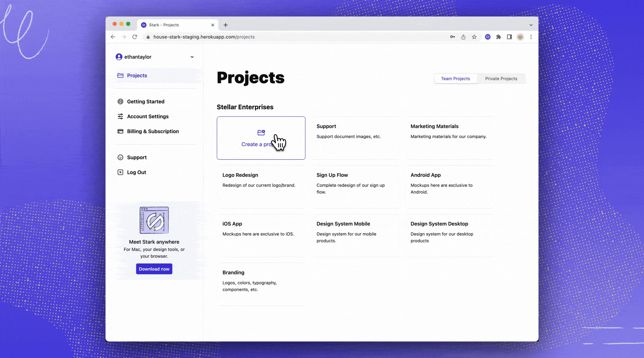The width and height of the screenshot is (644, 358).
Task: Switch to Team Projects tab
Action: [455, 78]
